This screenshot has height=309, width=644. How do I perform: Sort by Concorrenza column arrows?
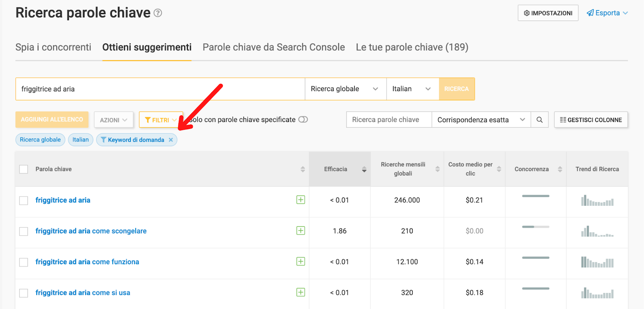[x=560, y=169]
